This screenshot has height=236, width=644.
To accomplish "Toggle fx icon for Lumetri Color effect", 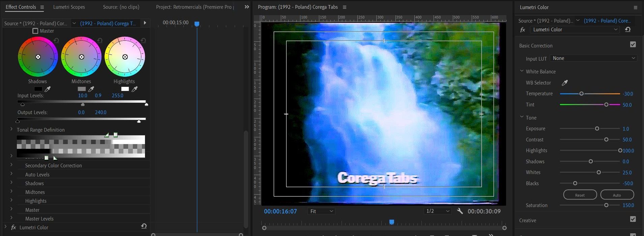I will tap(13, 227).
